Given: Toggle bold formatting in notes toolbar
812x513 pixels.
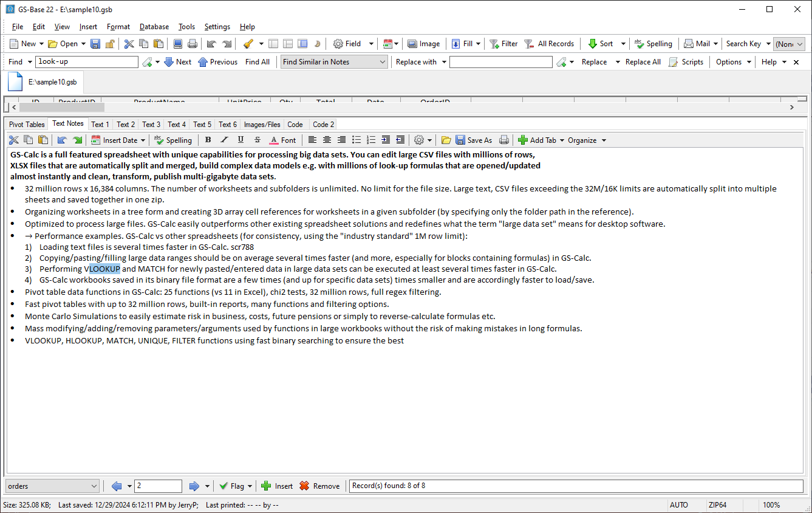Looking at the screenshot, I should 208,140.
